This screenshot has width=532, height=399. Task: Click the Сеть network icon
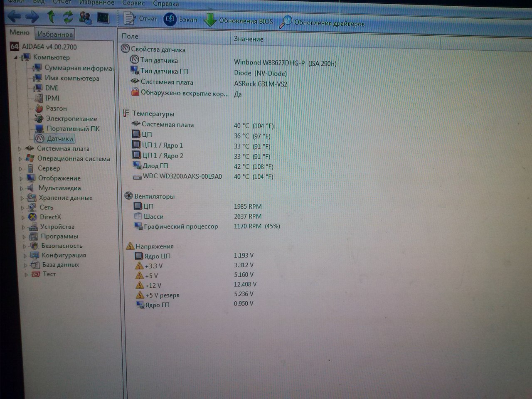(x=32, y=207)
